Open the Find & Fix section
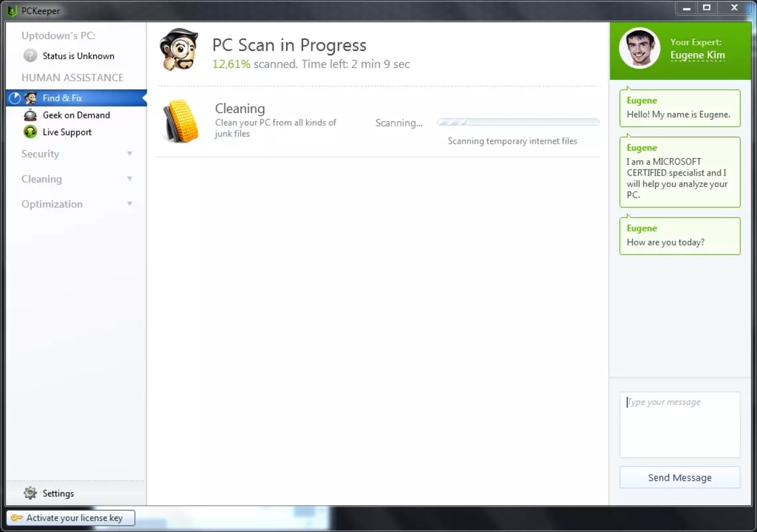The height and width of the screenshot is (532, 757). [76, 98]
